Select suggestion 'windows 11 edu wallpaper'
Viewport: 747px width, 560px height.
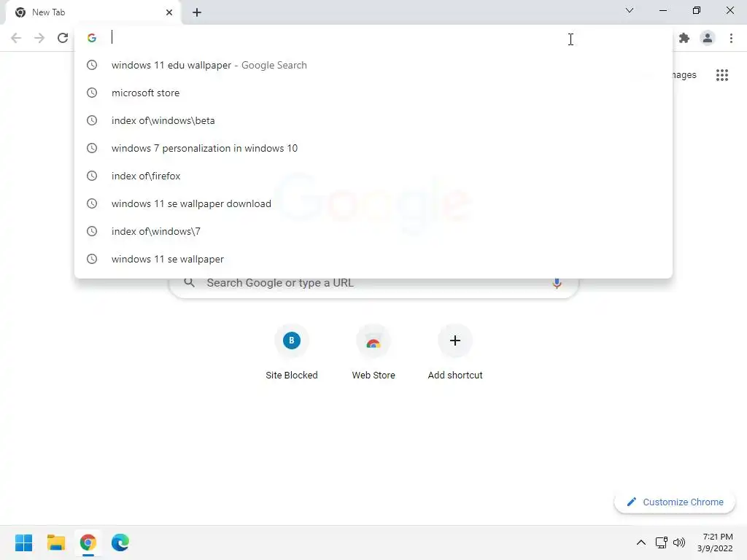[373, 65]
